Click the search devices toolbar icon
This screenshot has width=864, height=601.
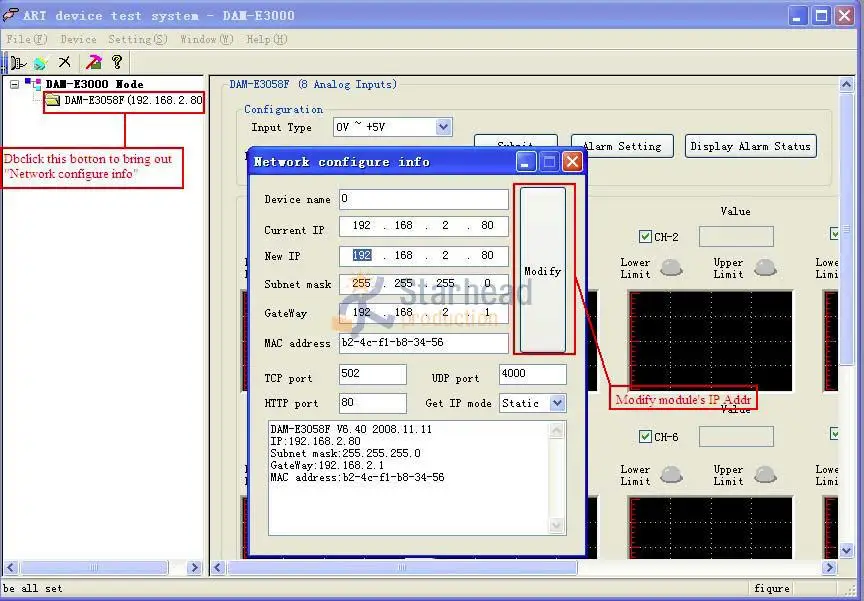[40, 63]
